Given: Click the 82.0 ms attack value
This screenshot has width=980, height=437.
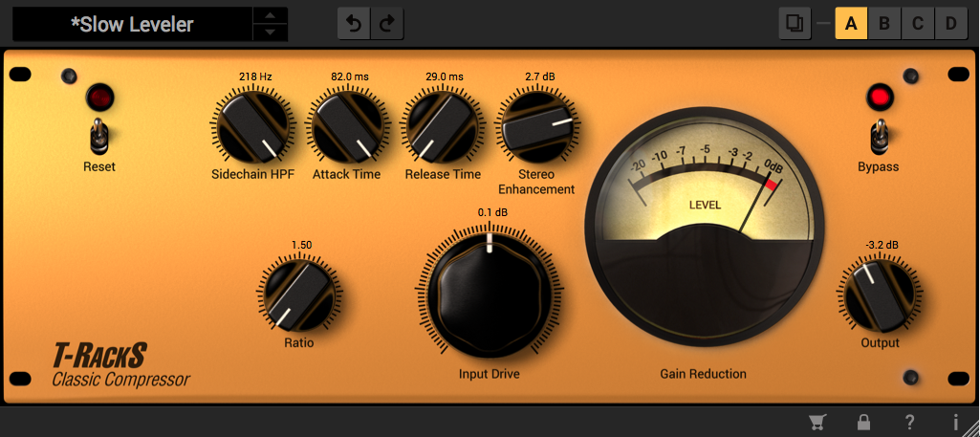Looking at the screenshot, I should point(350,76).
